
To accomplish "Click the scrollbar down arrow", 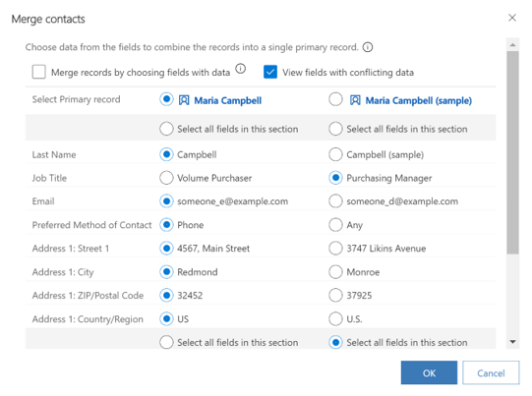I will [x=512, y=342].
